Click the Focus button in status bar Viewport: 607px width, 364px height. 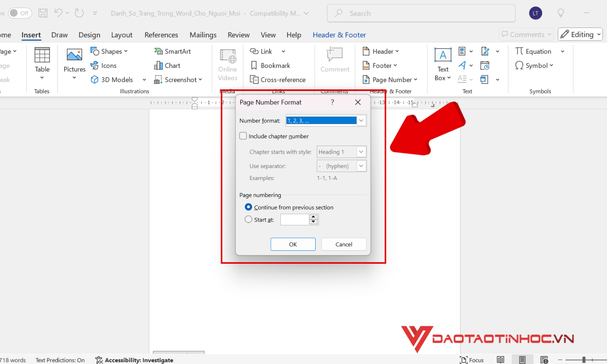click(x=472, y=360)
